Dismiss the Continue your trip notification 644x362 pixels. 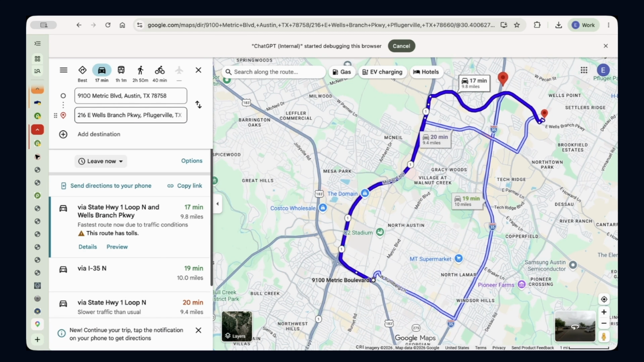198,330
